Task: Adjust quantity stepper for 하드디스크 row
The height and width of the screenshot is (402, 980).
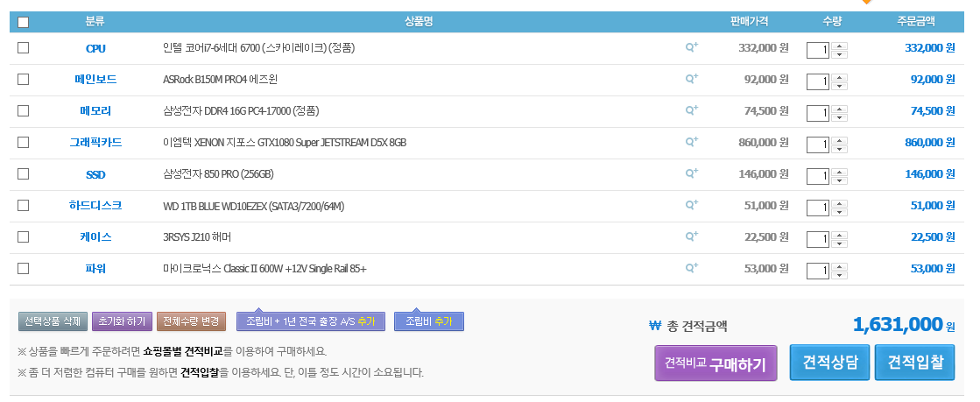Action: point(839,208)
